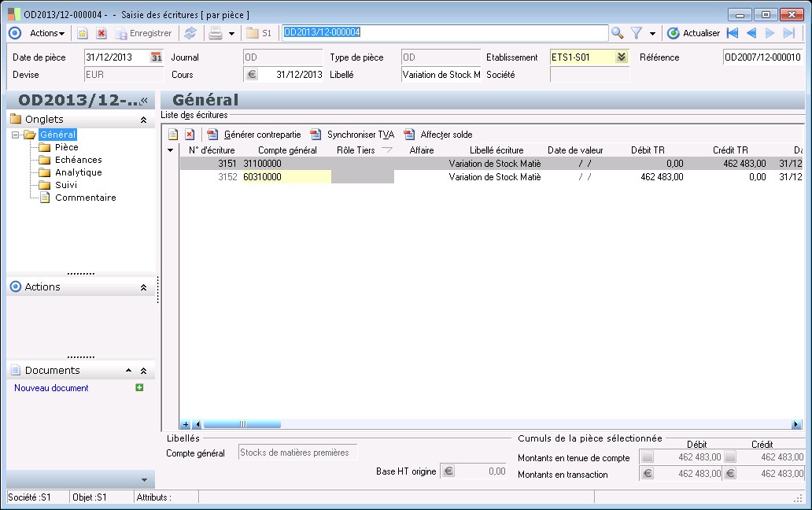Click the magnifying glass search icon
The width and height of the screenshot is (812, 510).
pyautogui.click(x=618, y=33)
